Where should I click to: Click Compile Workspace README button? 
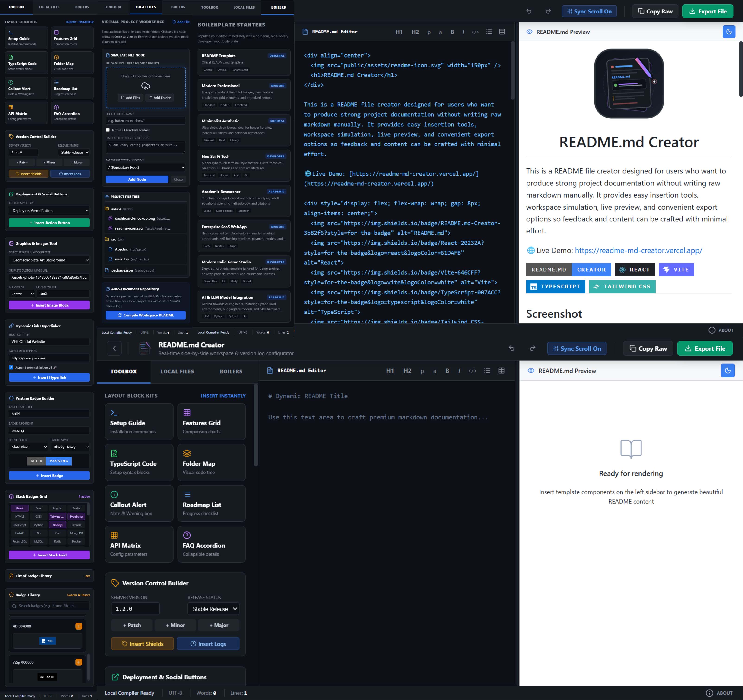point(146,315)
